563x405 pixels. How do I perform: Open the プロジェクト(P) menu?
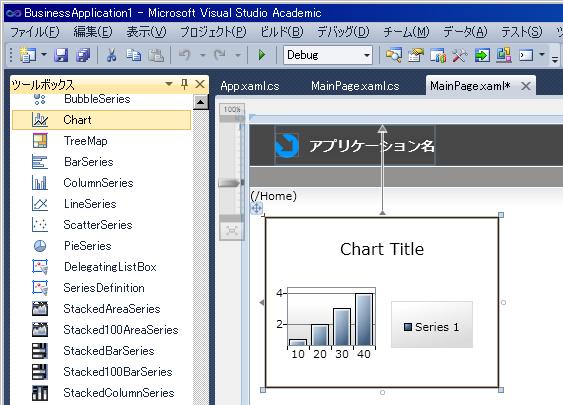coord(213,32)
